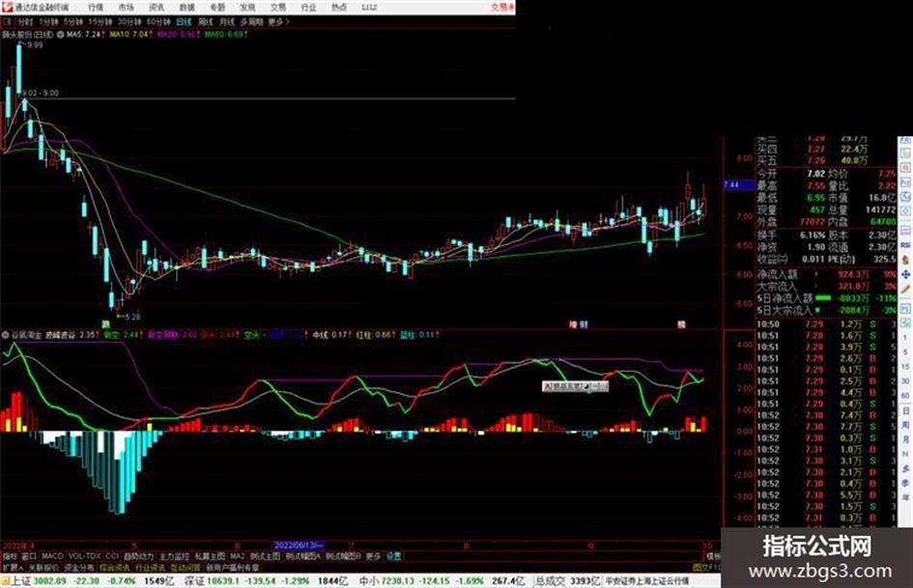Select the 30-minute shortcut in right sidebar

[x=905, y=380]
